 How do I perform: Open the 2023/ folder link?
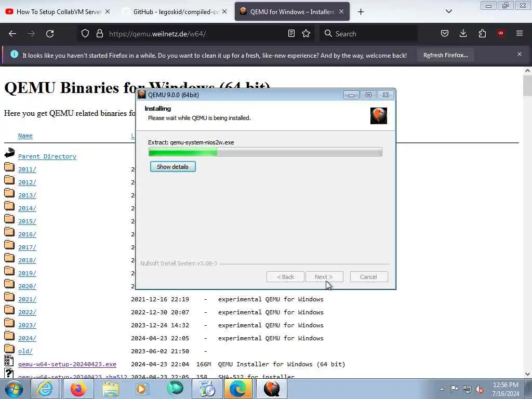pyautogui.click(x=27, y=325)
